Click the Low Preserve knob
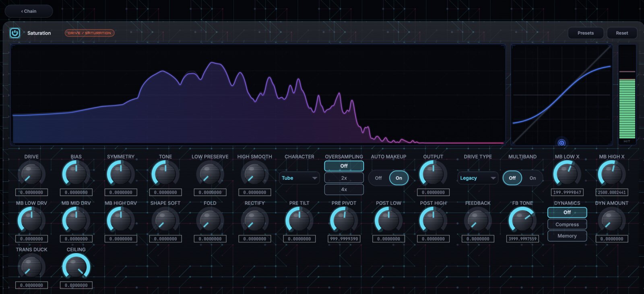This screenshot has height=294, width=644. (x=210, y=174)
